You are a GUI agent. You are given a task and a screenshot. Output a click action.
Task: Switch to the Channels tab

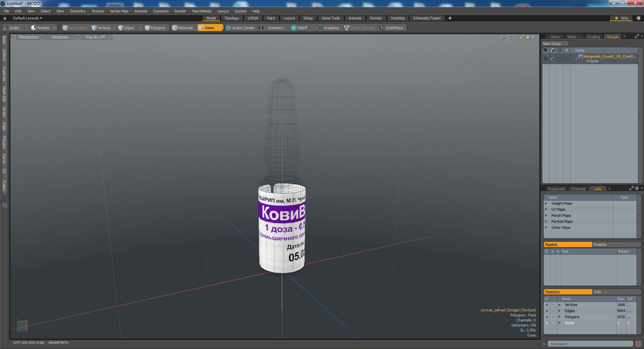[x=578, y=189]
